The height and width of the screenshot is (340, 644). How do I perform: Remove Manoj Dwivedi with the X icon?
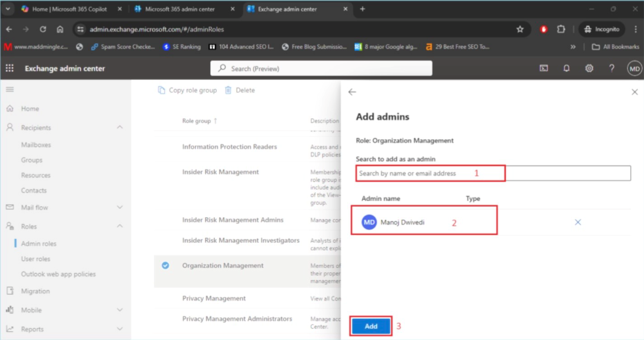pos(578,222)
